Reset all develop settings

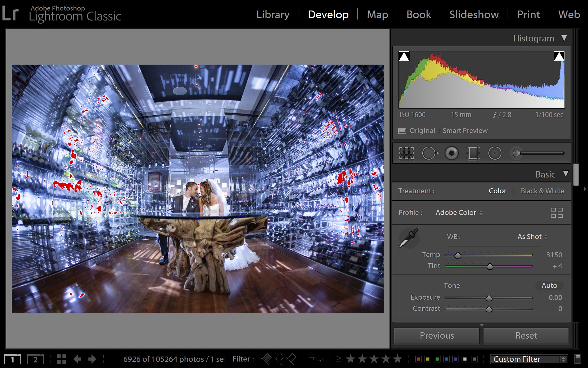coord(526,336)
